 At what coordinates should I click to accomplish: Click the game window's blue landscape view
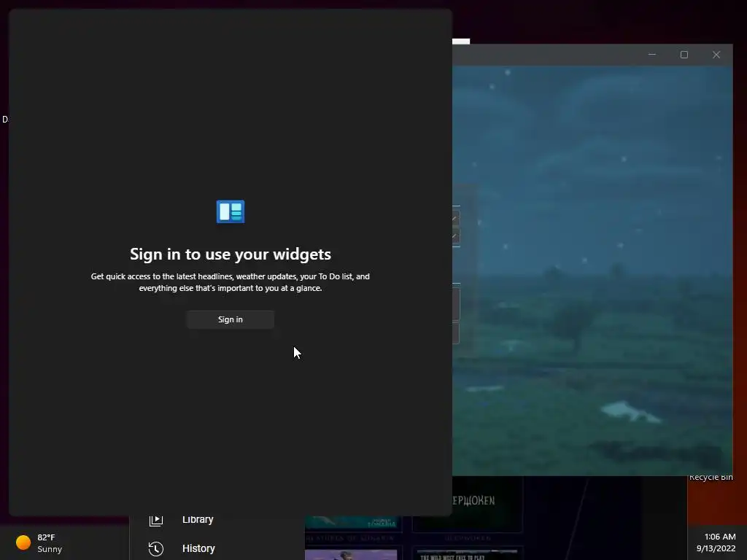click(x=592, y=270)
